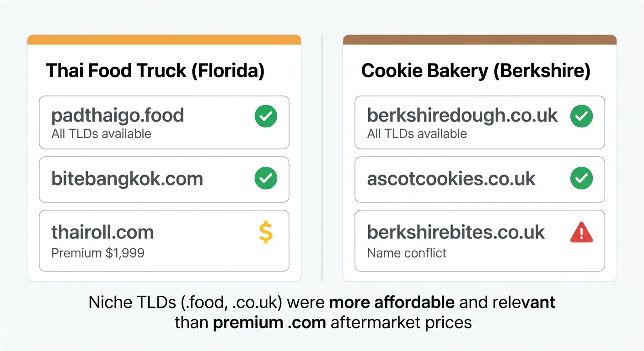Open the berkshiredough.co.uk domain result

462,116
